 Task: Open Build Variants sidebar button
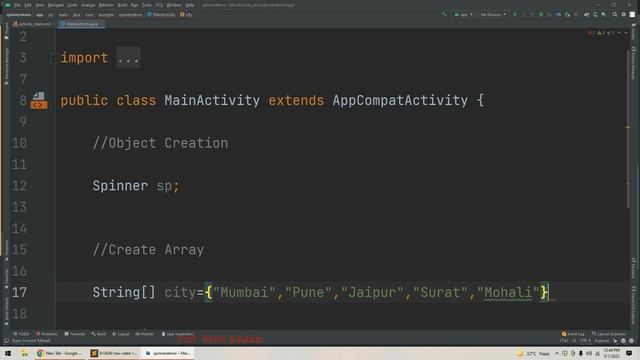[x=7, y=311]
